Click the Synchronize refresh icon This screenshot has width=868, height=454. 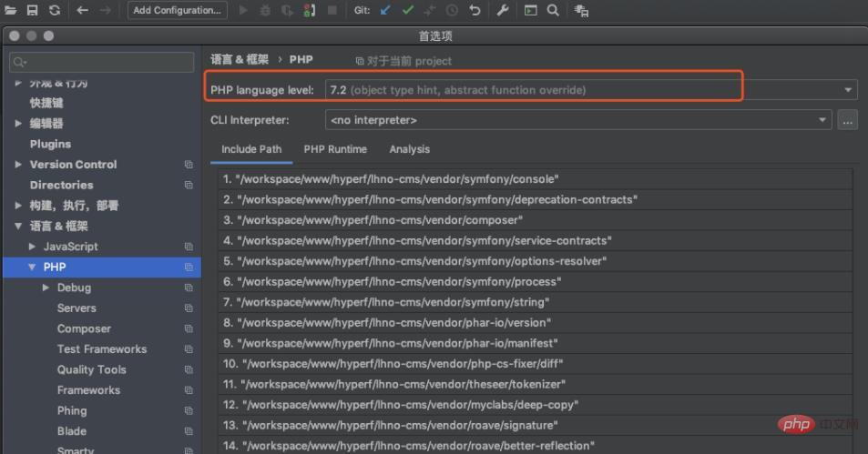pyautogui.click(x=55, y=10)
